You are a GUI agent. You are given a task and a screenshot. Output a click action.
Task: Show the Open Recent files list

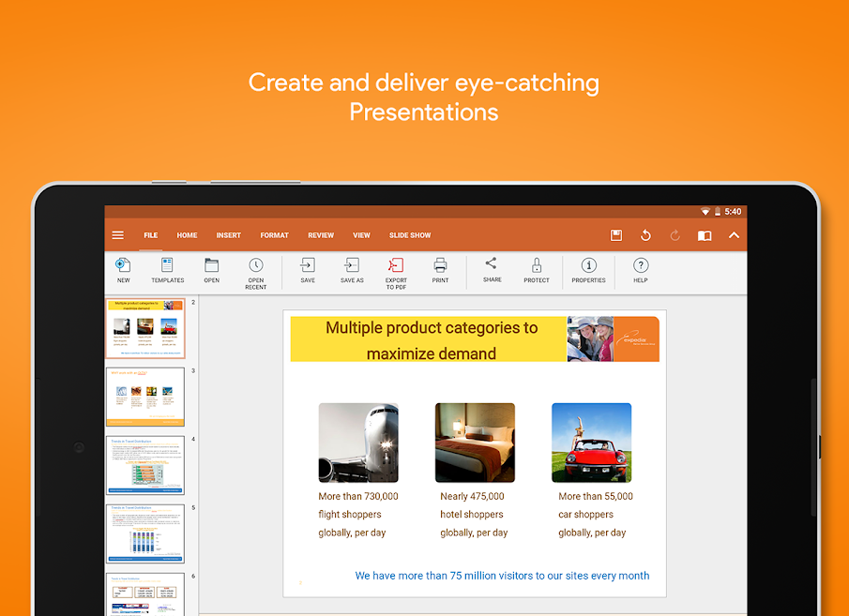click(x=256, y=268)
